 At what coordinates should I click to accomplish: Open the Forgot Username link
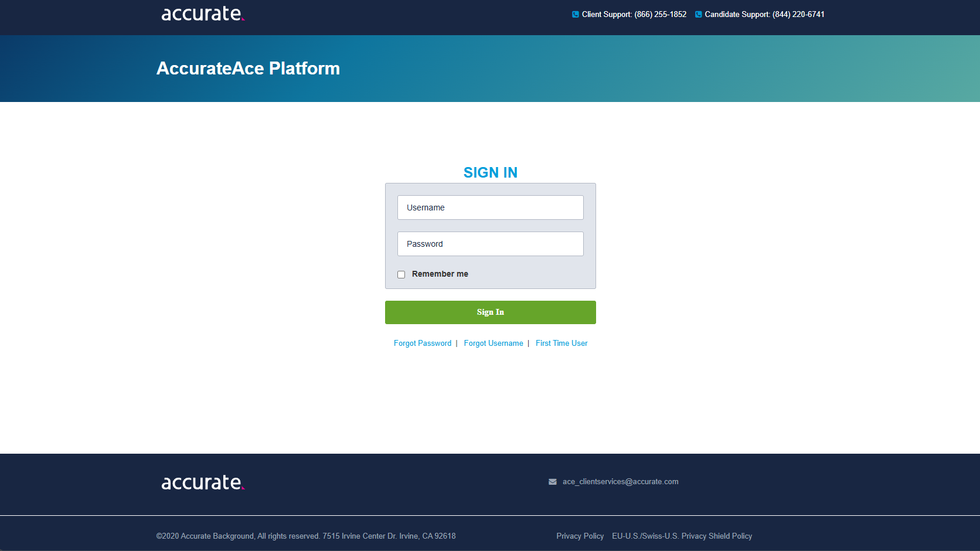point(494,343)
